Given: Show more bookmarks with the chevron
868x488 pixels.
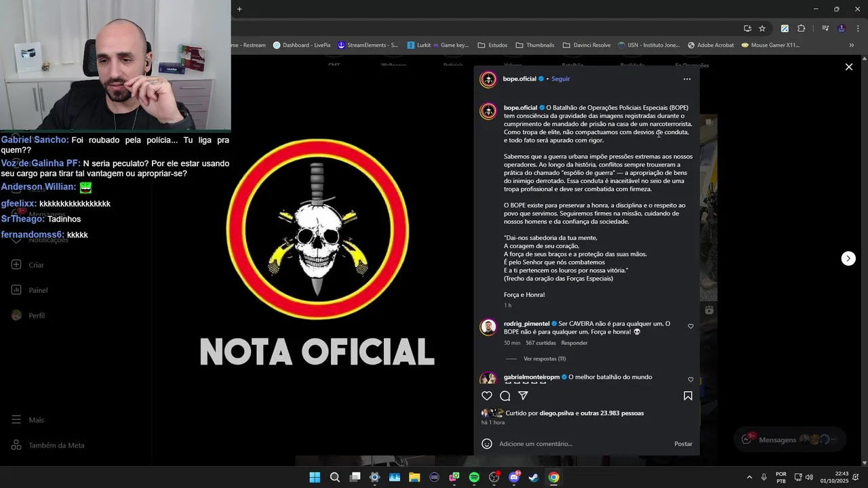Looking at the screenshot, I should click(x=852, y=45).
